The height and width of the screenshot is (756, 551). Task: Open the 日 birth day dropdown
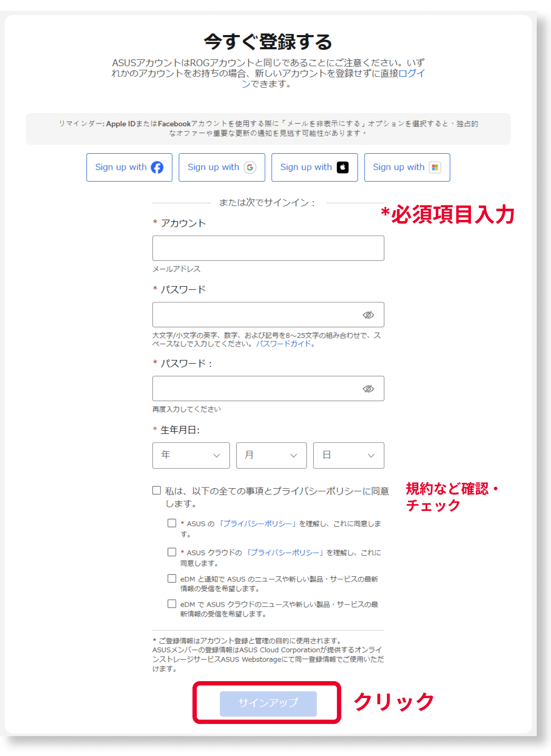coord(349,455)
